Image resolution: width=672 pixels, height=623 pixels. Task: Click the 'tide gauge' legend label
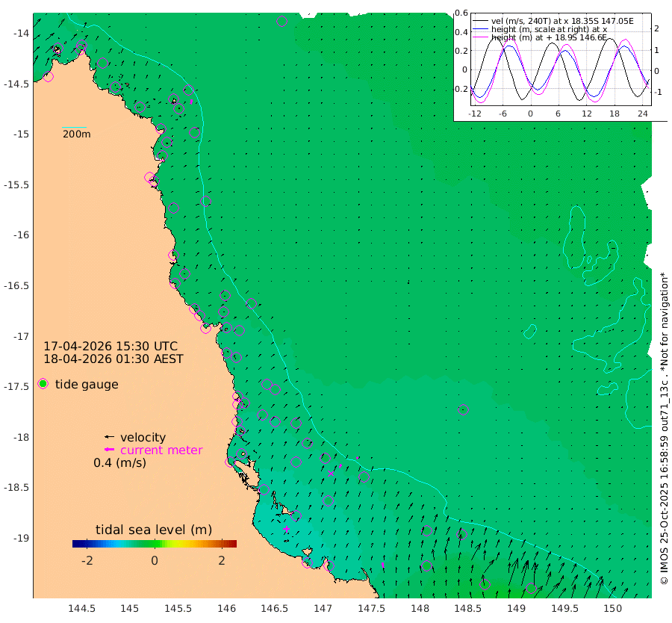87,385
